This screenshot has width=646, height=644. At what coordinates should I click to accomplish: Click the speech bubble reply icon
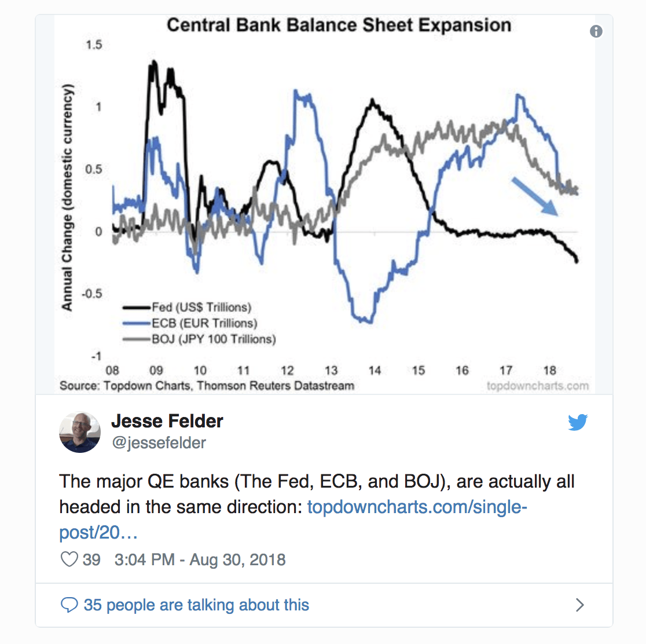[69, 605]
